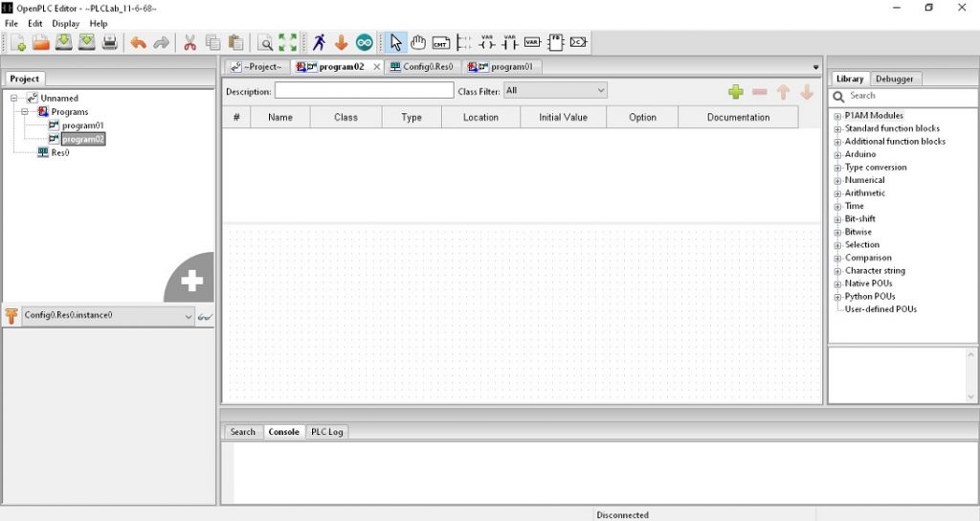This screenshot has width=980, height=521.
Task: Switch to the PLC Log tab
Action: [327, 432]
